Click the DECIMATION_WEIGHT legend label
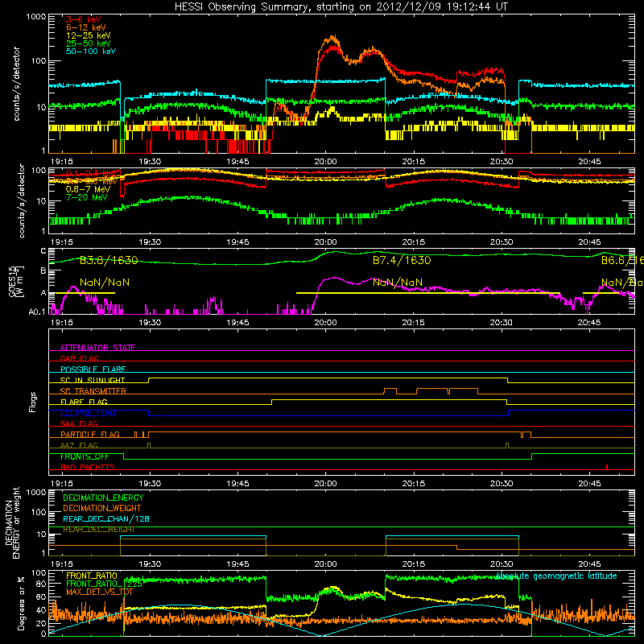This screenshot has height=644, width=644. (102, 509)
